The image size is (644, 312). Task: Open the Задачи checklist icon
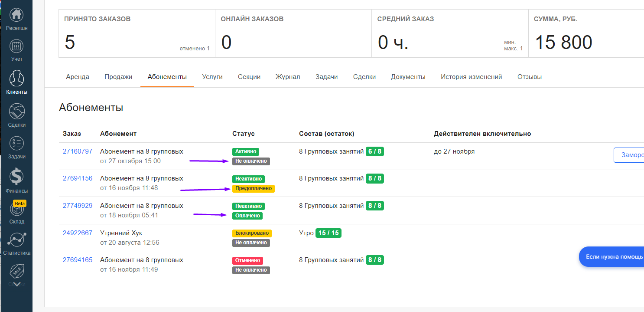(16, 144)
